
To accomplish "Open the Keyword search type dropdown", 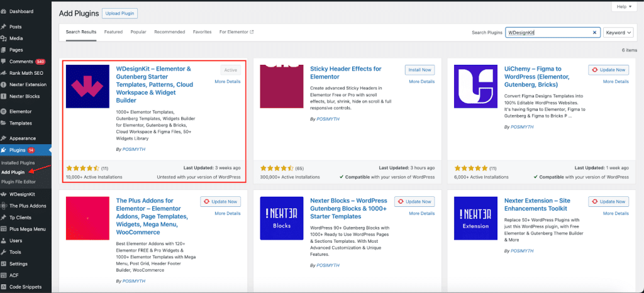I will [x=618, y=32].
